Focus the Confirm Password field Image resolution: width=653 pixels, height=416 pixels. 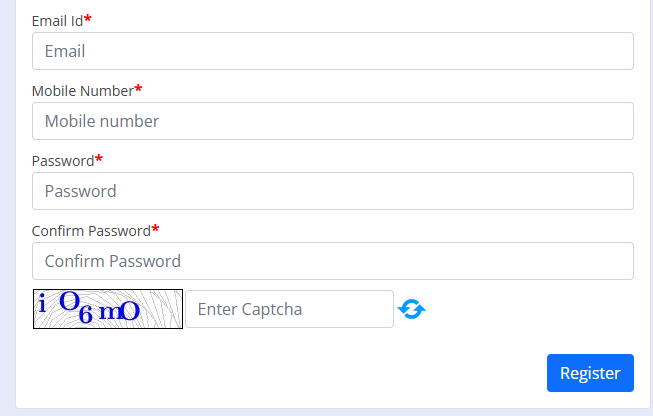[x=333, y=261]
